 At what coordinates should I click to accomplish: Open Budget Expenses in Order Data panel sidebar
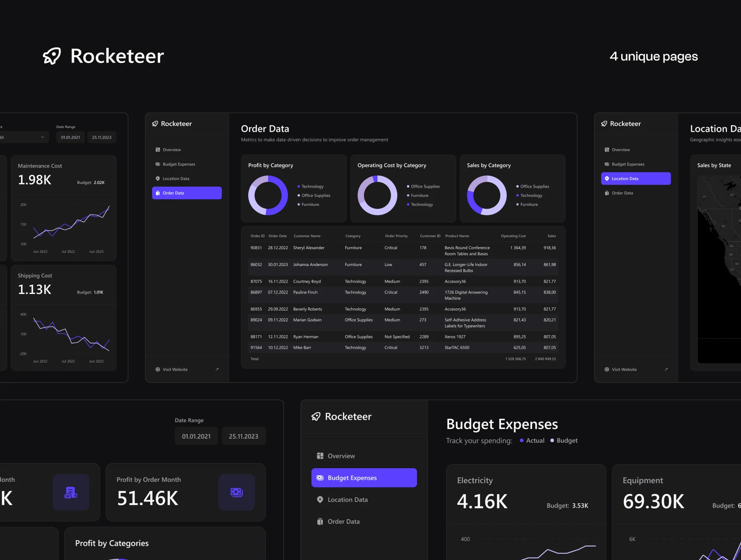click(x=187, y=164)
